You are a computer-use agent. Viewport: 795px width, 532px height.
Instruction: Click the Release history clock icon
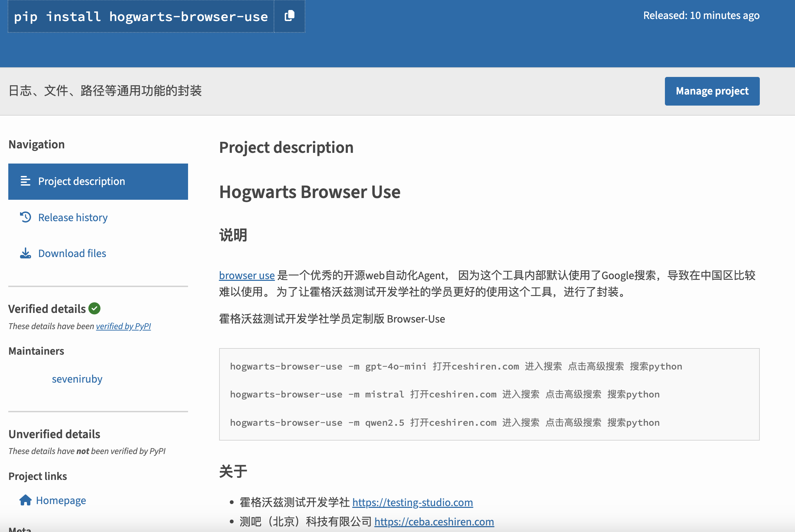coord(26,217)
